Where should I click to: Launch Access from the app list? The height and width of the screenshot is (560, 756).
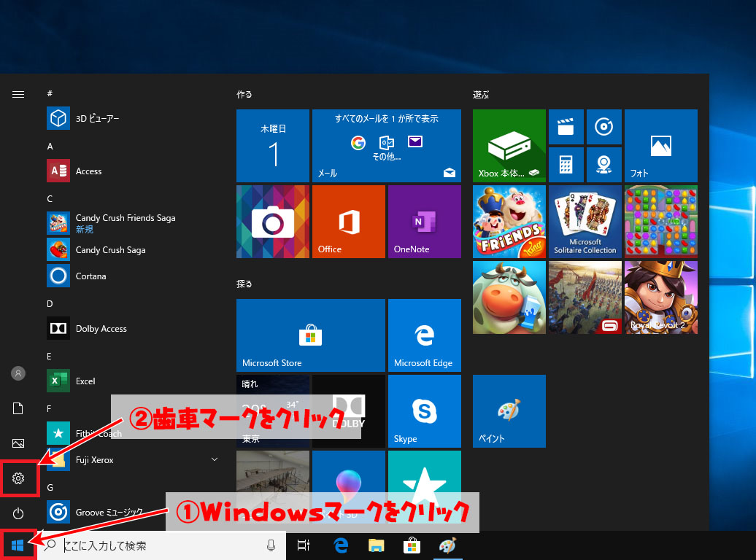133,171
